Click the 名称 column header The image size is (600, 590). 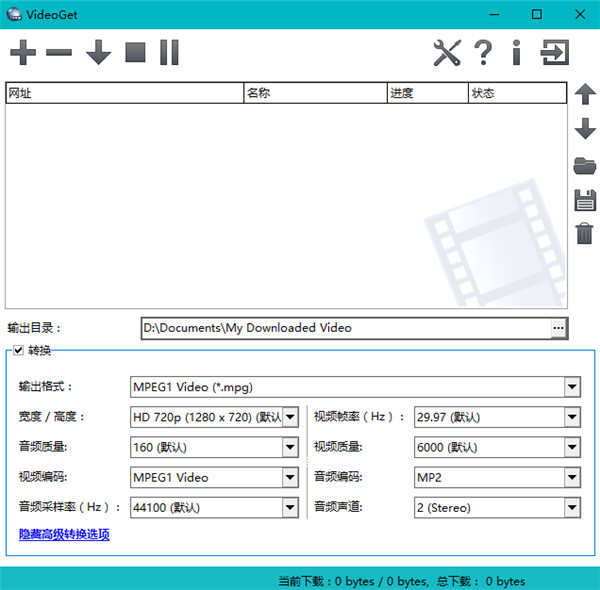315,94
